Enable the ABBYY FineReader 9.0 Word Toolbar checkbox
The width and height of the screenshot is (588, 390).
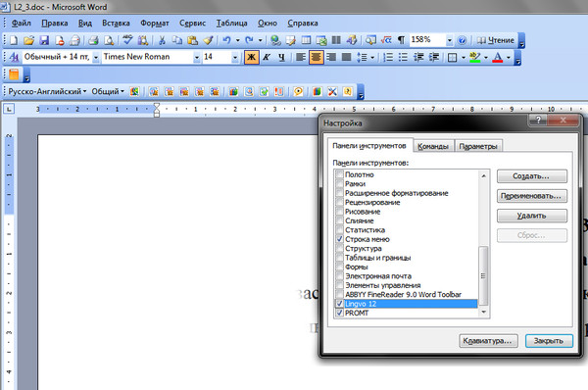pyautogui.click(x=340, y=294)
